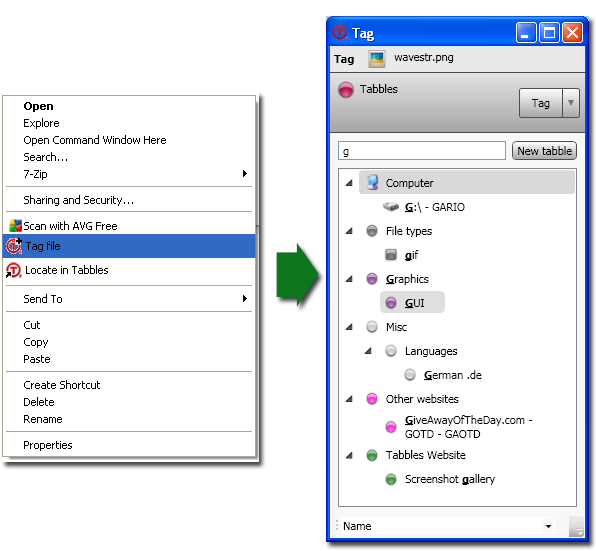This screenshot has height=551, width=596.
Task: Select the Computer tree row
Action: [x=467, y=183]
